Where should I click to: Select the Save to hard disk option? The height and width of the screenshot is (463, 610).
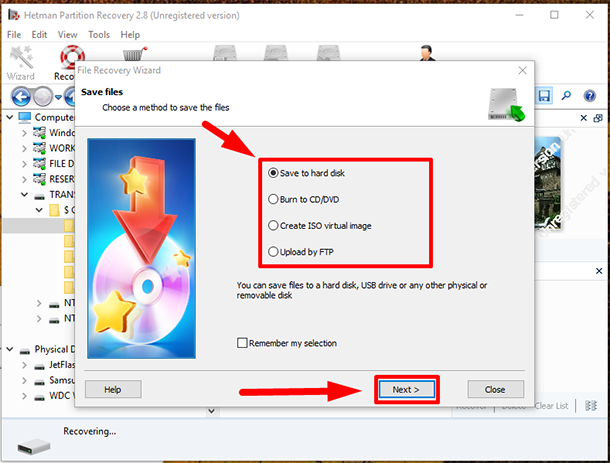[x=306, y=173]
